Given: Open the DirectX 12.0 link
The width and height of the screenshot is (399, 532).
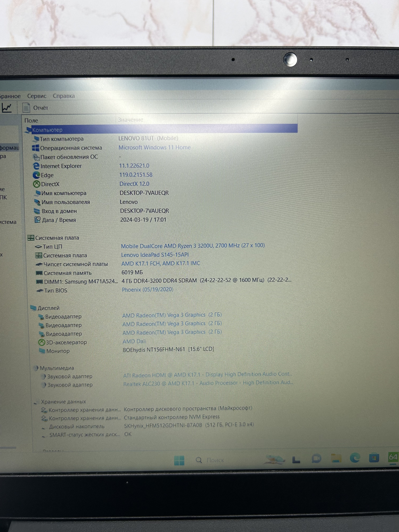Looking at the screenshot, I should click(134, 184).
